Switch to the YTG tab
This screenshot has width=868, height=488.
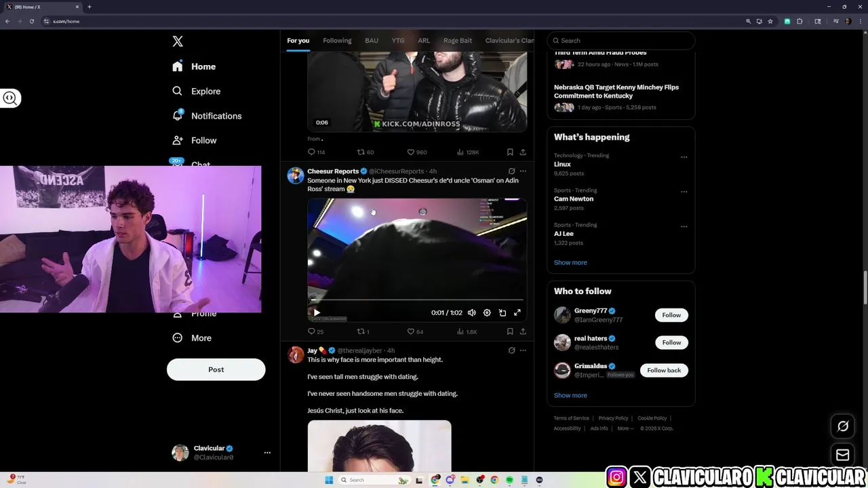pos(398,41)
